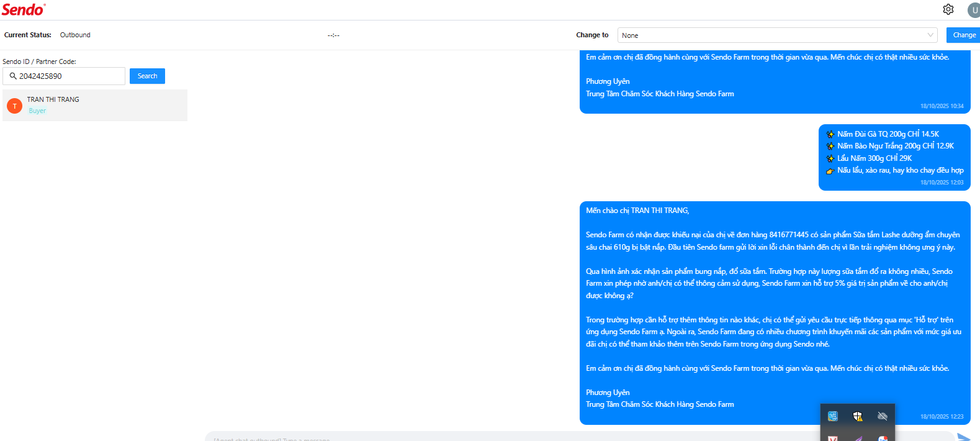Open Windows Security shield tray icon
Image resolution: width=980 pixels, height=441 pixels.
pyautogui.click(x=858, y=416)
